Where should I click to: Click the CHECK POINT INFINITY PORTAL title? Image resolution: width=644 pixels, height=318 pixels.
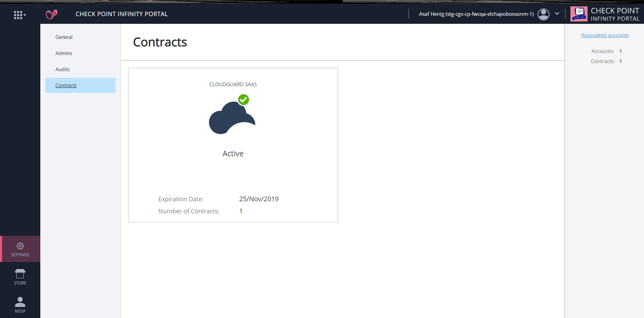[122, 14]
